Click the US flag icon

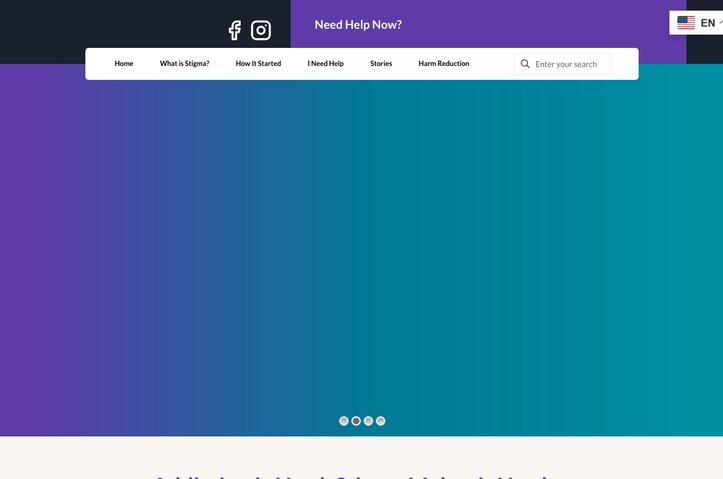pos(686,23)
